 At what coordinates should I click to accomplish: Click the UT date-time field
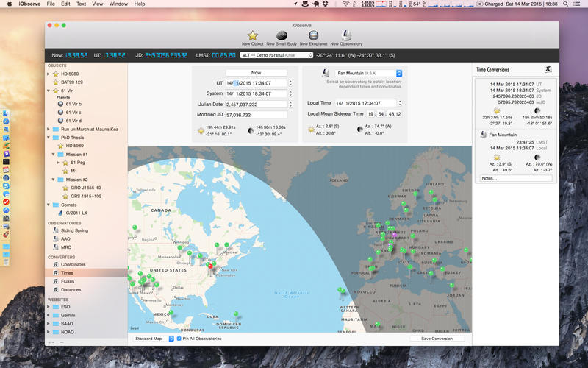[x=256, y=83]
